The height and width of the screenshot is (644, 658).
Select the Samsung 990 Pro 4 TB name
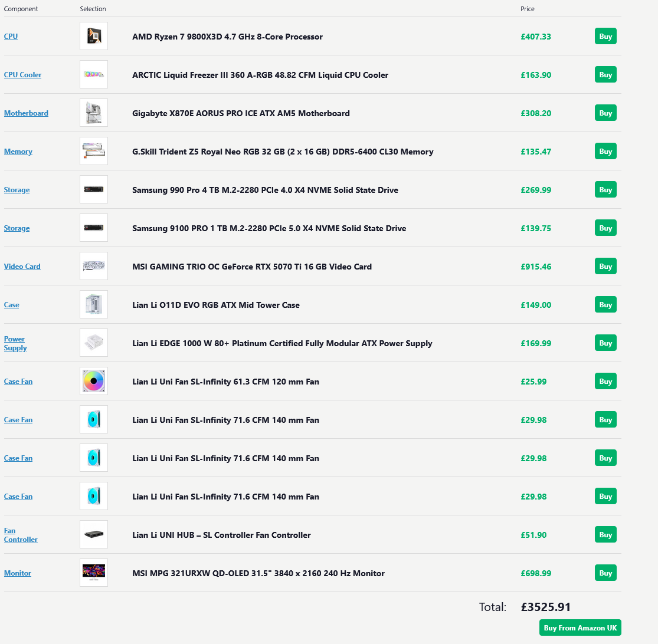265,190
